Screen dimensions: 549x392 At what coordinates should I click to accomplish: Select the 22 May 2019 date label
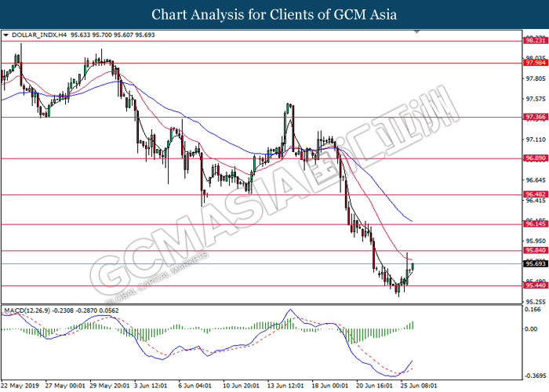(x=21, y=386)
